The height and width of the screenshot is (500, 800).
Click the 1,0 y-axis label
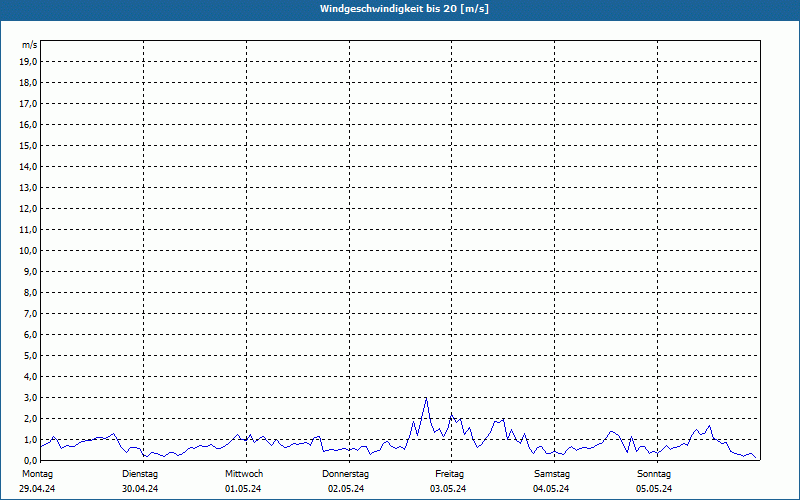coord(31,439)
